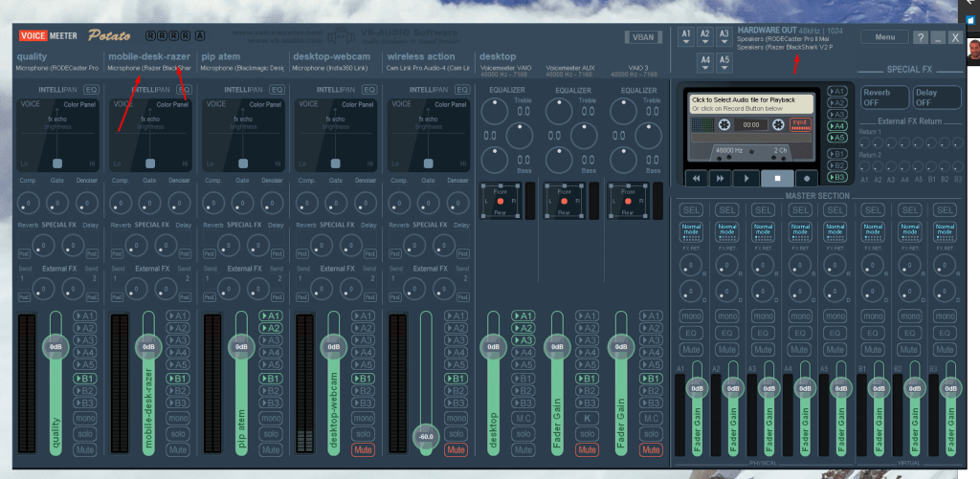Image resolution: width=980 pixels, height=479 pixels.
Task: Click the mono button on master bus B3
Action: pos(945,316)
